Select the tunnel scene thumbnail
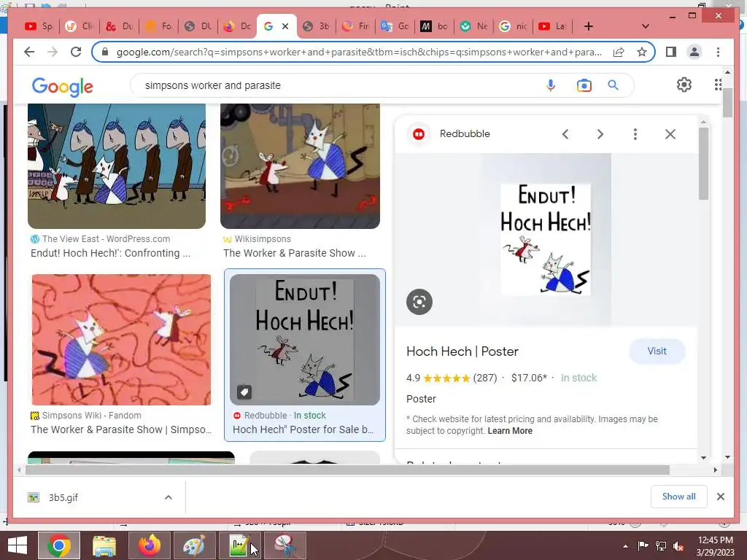This screenshot has height=560, width=747. 117,166
